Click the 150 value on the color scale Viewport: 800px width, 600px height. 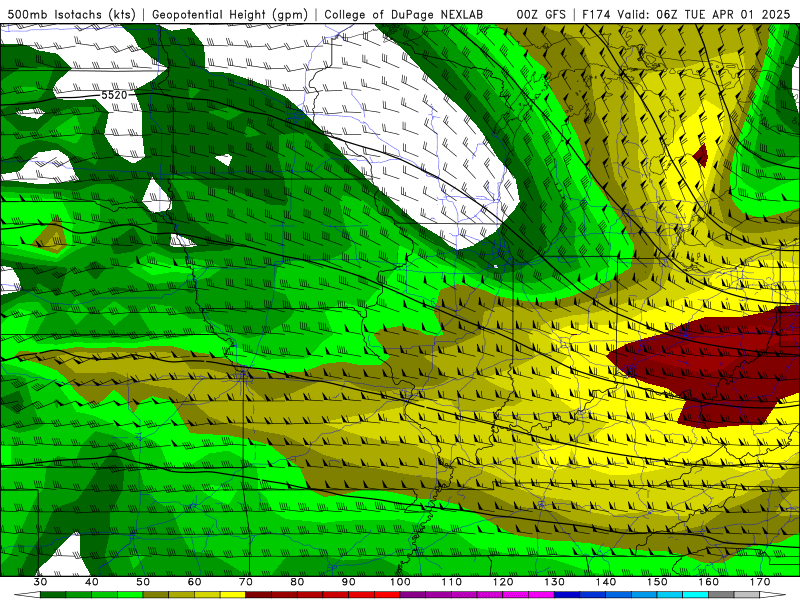657,582
